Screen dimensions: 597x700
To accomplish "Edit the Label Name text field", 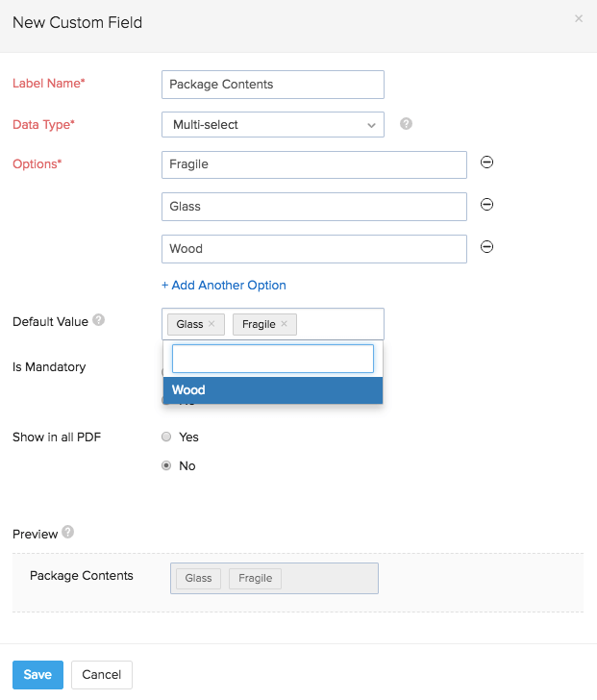I will (273, 85).
